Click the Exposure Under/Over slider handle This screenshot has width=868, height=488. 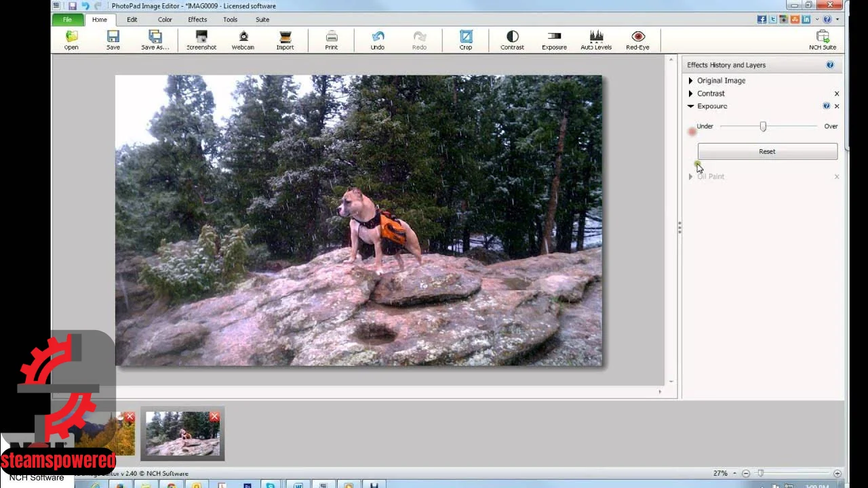tap(763, 127)
